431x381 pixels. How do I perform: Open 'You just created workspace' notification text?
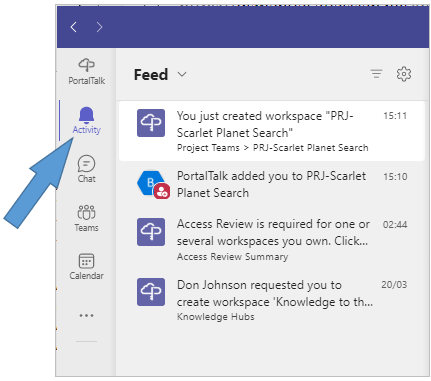click(265, 124)
